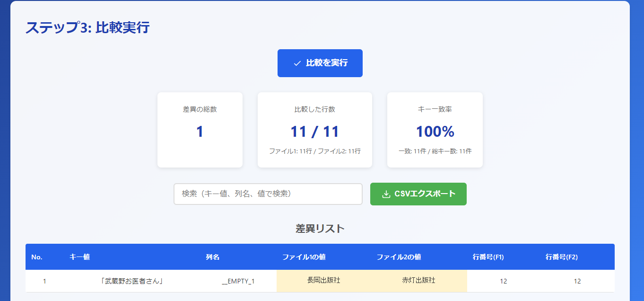The image size is (644, 301).
Task: Click the 列名 column header
Action: pos(213,257)
